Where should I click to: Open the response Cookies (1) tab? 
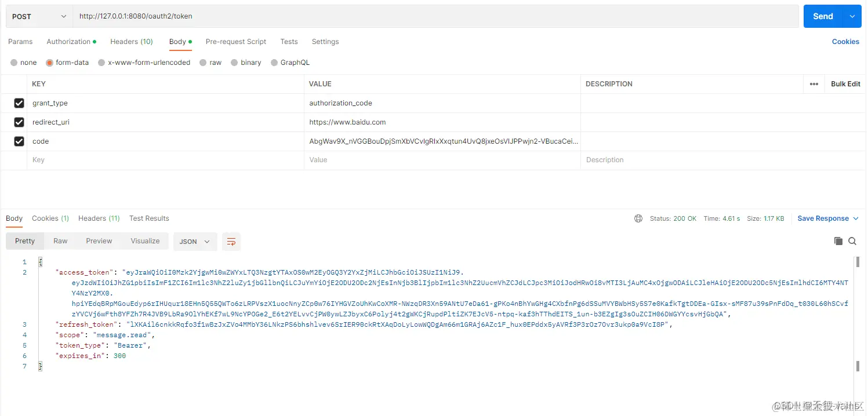(50, 218)
